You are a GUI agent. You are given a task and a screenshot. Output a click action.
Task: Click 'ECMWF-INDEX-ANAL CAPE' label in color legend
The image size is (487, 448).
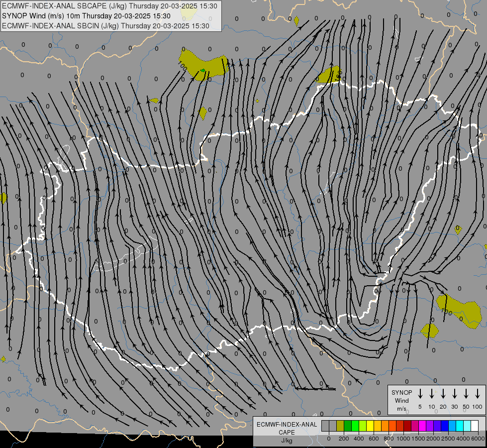(x=287, y=428)
